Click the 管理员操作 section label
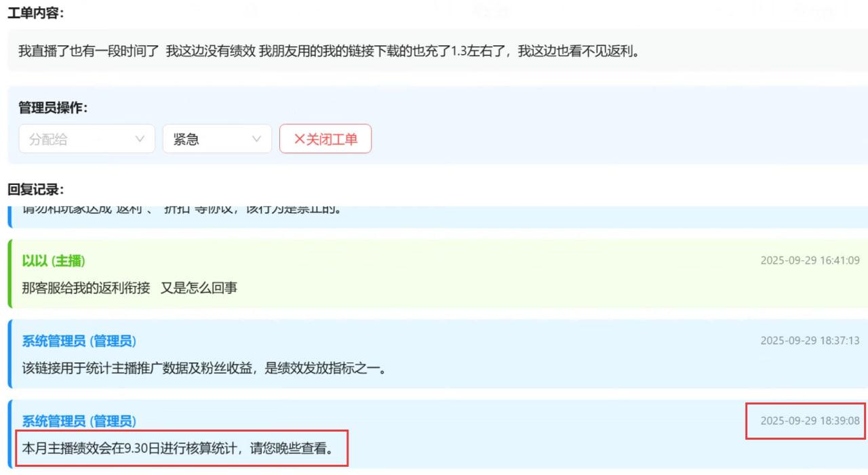The image size is (868, 475). [x=53, y=108]
